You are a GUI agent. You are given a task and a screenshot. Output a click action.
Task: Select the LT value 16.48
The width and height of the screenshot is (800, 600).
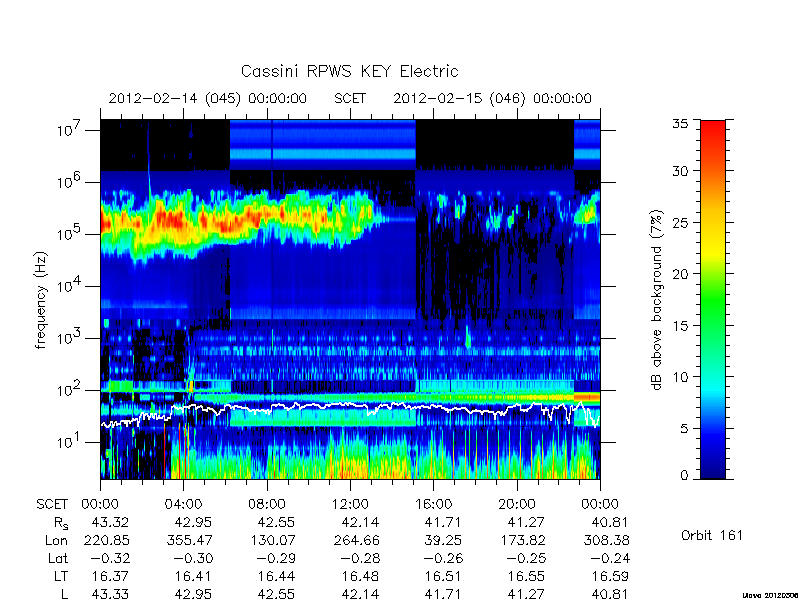pyautogui.click(x=361, y=576)
